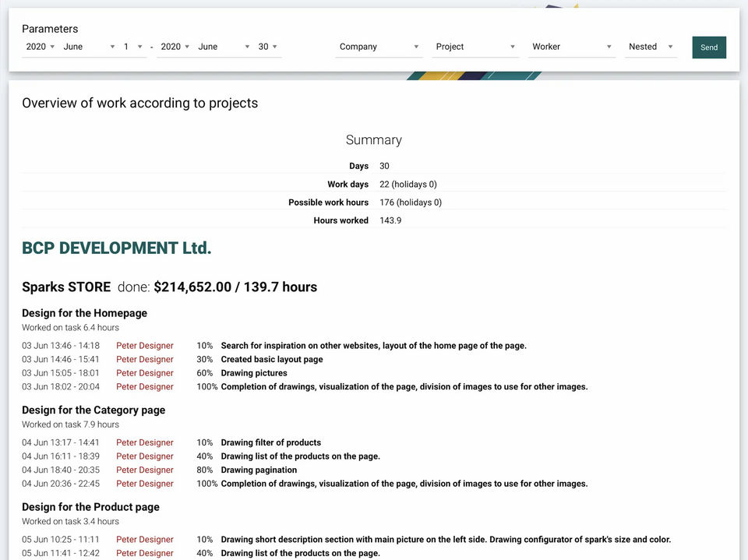
Task: Open the start day 1 dropdown
Action: tap(133, 47)
